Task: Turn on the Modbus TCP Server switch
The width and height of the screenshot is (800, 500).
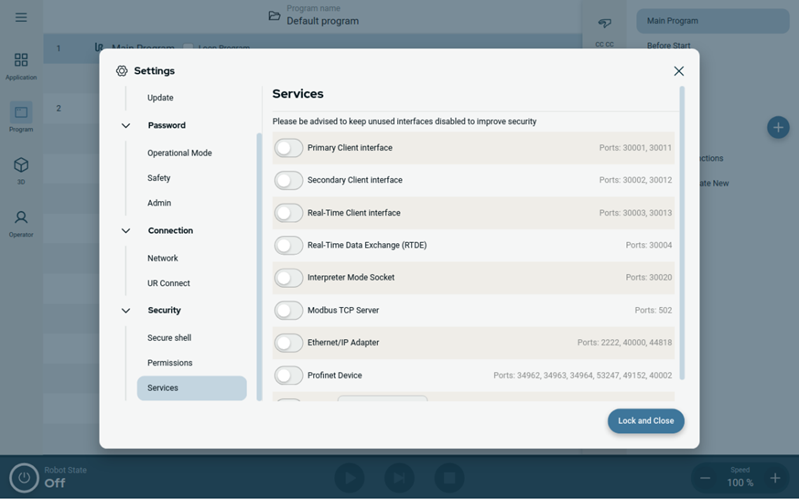Action: (x=289, y=310)
